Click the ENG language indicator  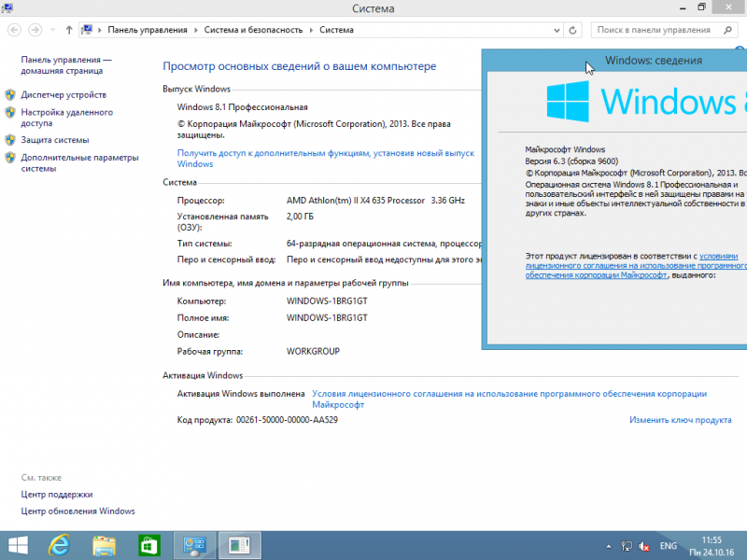668,546
